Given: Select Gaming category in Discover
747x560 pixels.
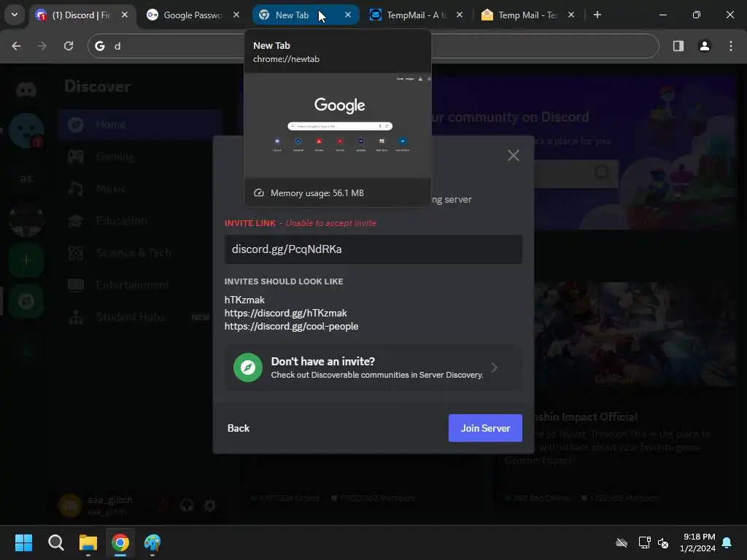Looking at the screenshot, I should coord(141,157).
